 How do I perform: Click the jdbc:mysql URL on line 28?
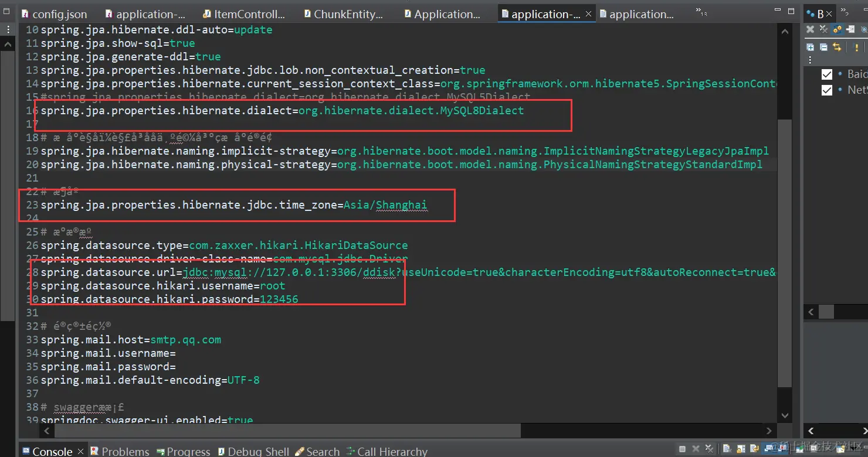tap(480, 272)
